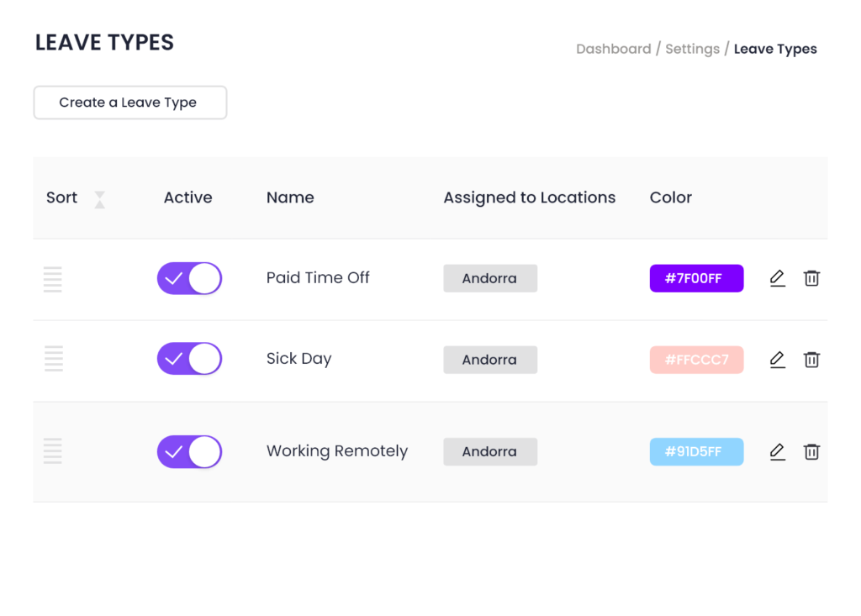
Task: Click the Create a Leave Type button
Action: [130, 103]
